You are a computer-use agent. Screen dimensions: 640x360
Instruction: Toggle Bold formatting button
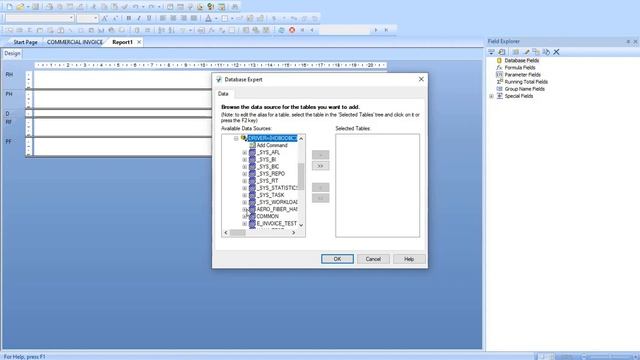[129, 18]
